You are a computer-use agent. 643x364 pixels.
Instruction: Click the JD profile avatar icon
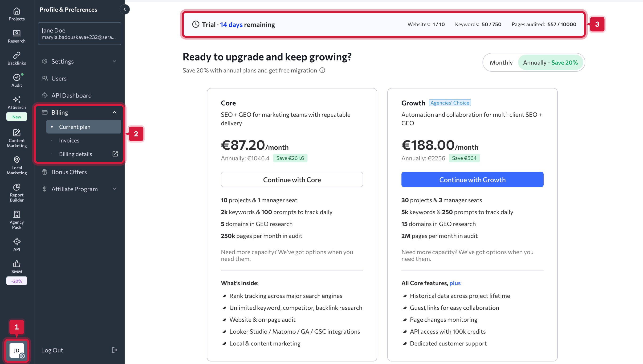coord(16,350)
